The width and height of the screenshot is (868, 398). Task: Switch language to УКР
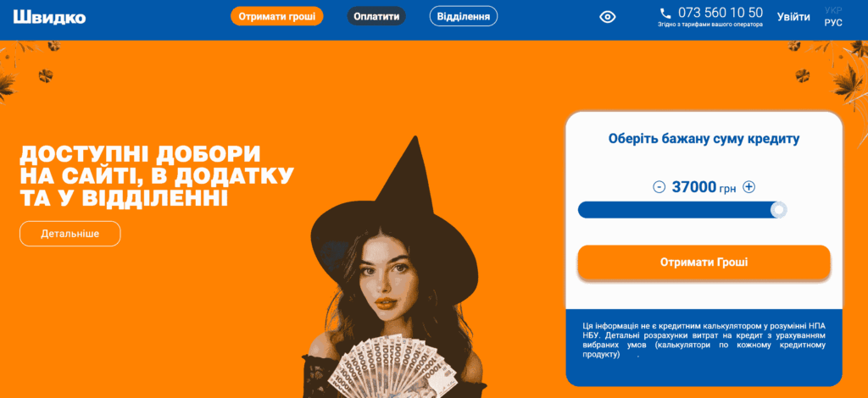pyautogui.click(x=833, y=10)
